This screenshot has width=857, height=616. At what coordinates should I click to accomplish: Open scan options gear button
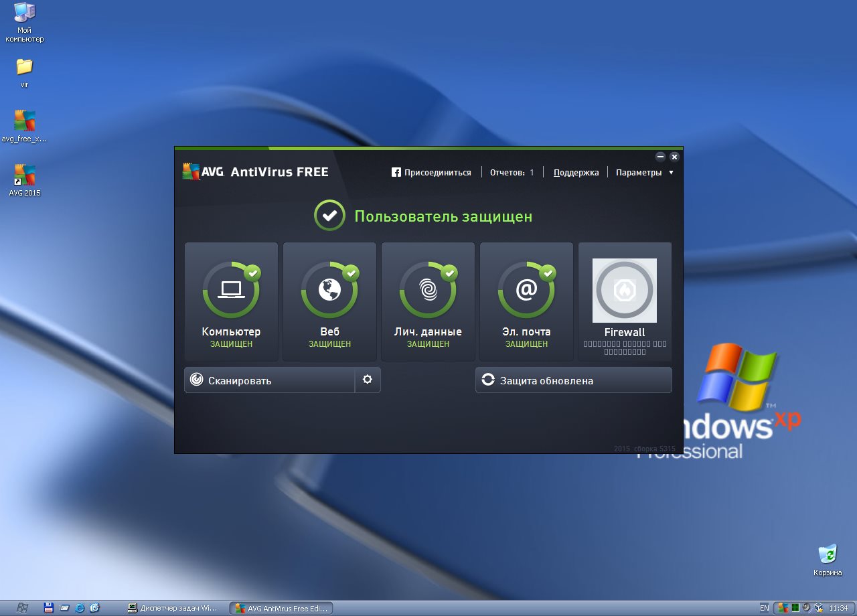pyautogui.click(x=368, y=380)
